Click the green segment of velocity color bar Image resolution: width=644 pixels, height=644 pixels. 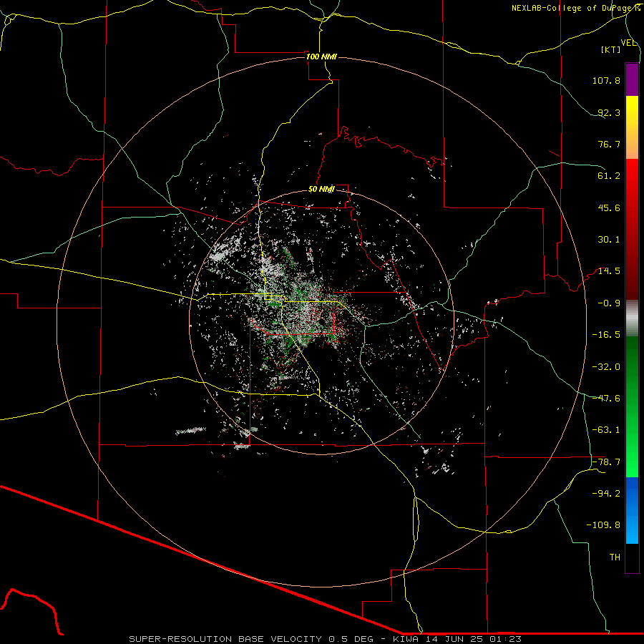tap(632, 406)
